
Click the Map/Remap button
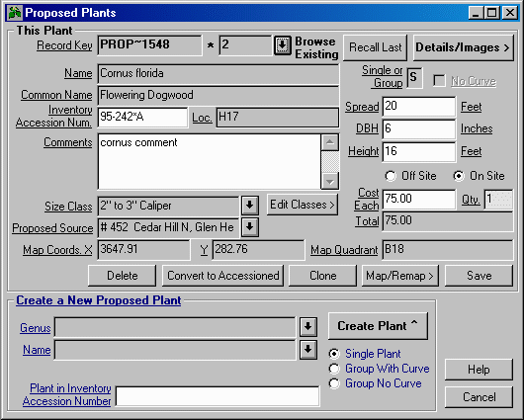tap(400, 276)
